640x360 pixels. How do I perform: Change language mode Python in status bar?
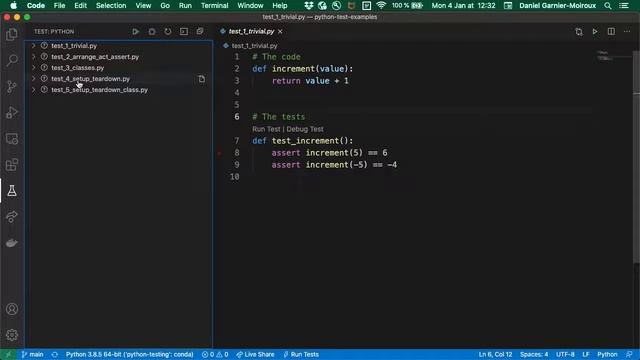607,354
